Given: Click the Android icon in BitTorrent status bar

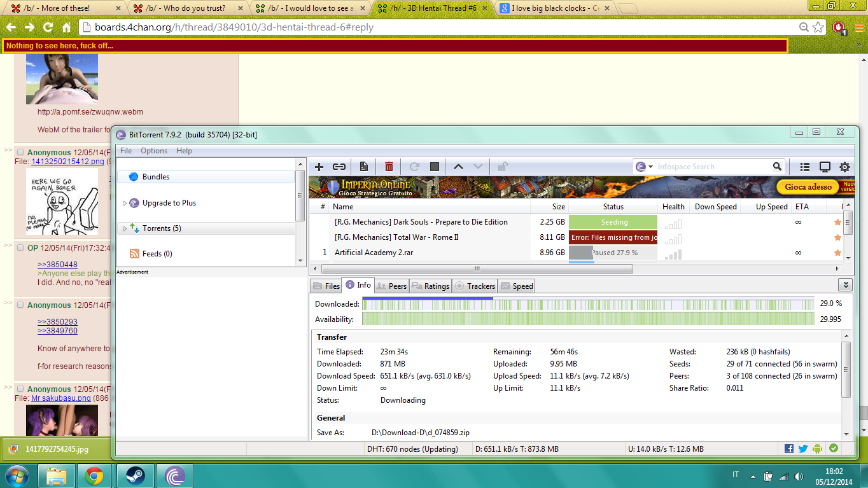Looking at the screenshot, I should point(818,449).
